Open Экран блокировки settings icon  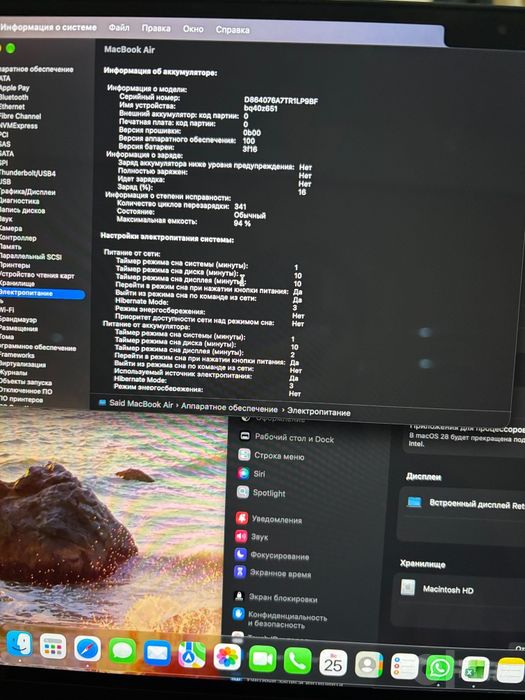pos(239,596)
